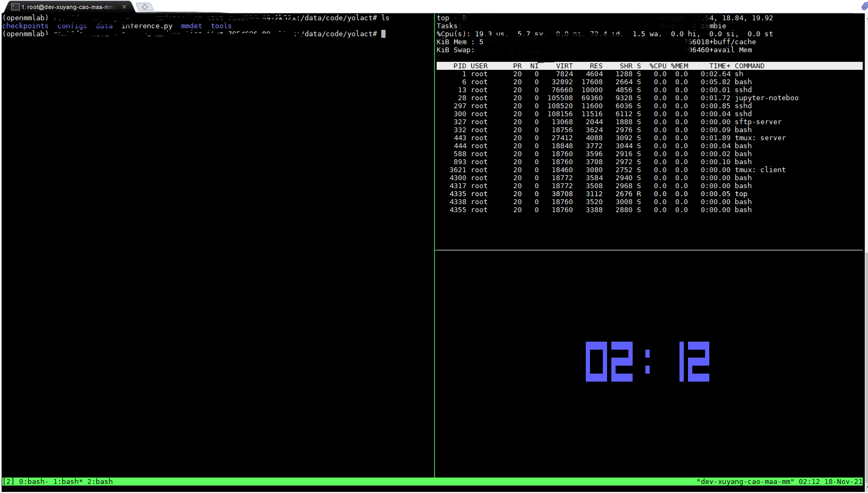Image resolution: width=868 pixels, height=493 pixels.
Task: Click the PID 4355 bash process row
Action: pyautogui.click(x=650, y=210)
